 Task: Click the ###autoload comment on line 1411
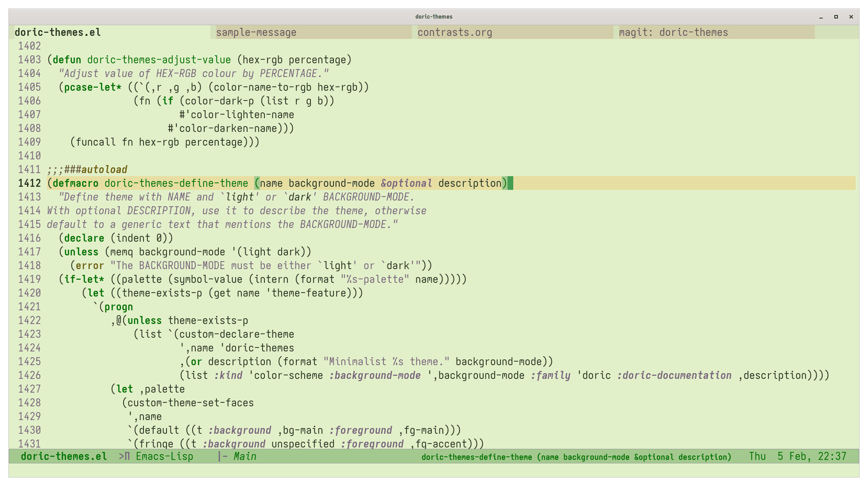(95, 170)
